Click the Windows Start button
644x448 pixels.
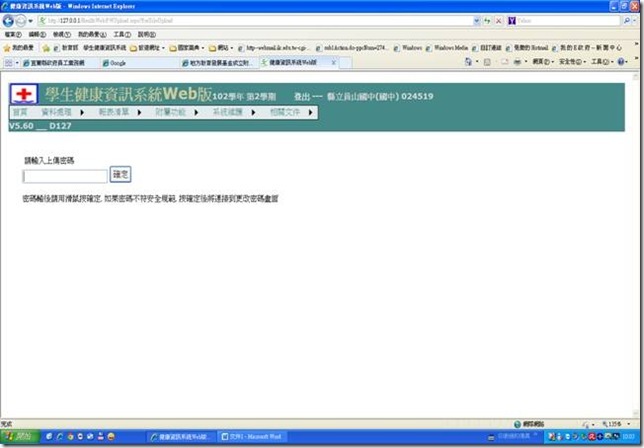click(20, 437)
